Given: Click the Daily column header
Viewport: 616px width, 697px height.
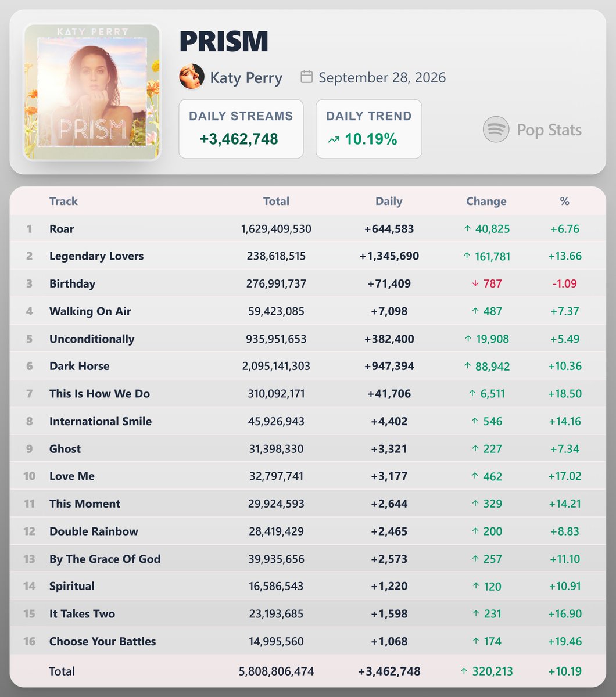Looking at the screenshot, I should tap(389, 201).
